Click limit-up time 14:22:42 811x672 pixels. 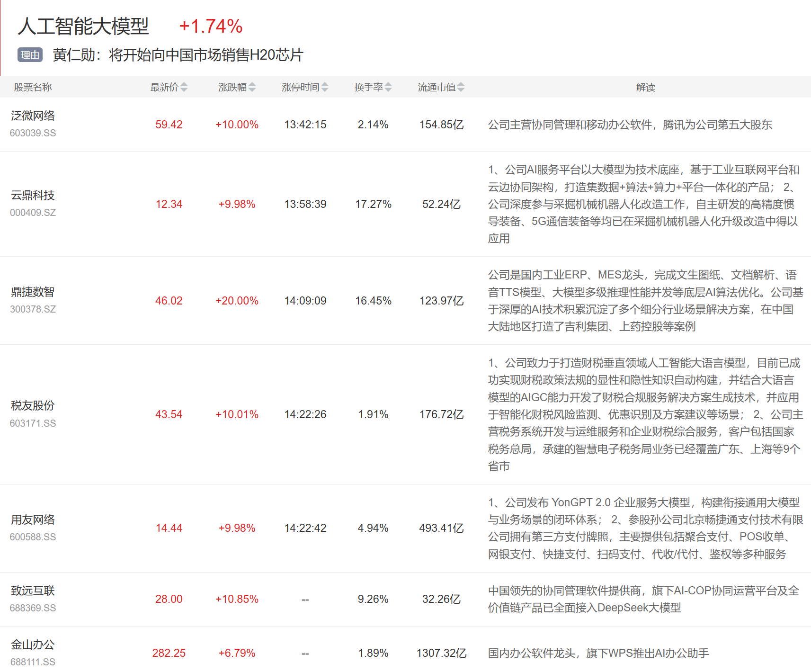[305, 528]
